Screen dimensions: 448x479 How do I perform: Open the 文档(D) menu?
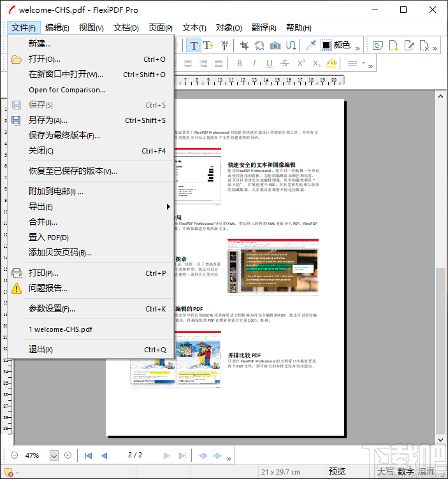[x=126, y=28]
